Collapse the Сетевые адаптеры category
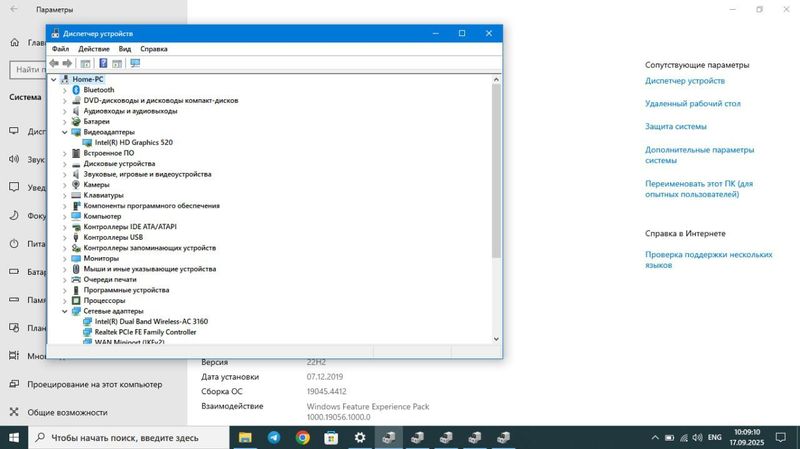The width and height of the screenshot is (800, 449). tap(65, 311)
